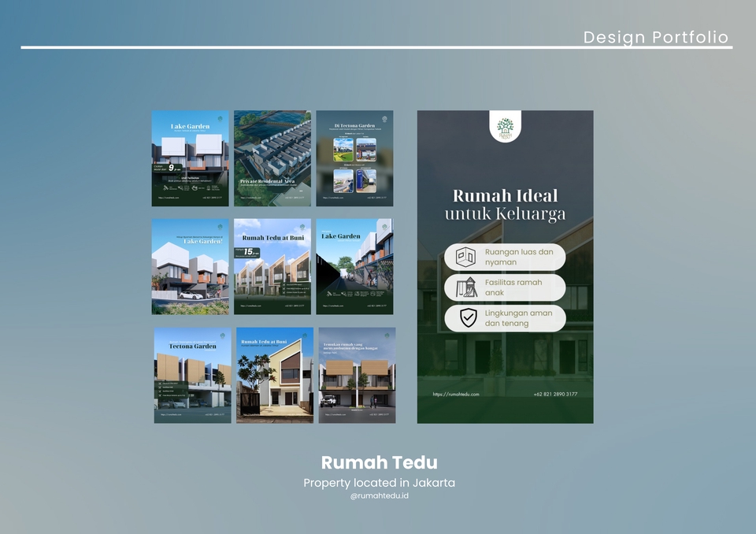Click the Ruangan luas dan nyaman pill

point(505,257)
